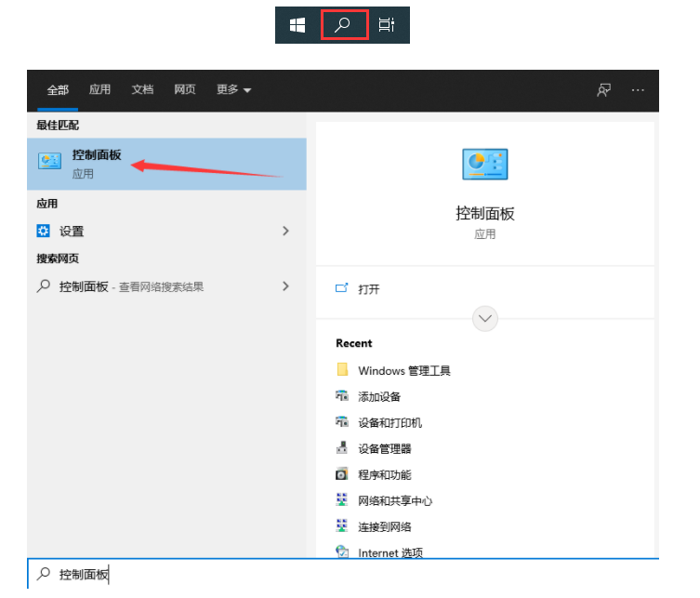Click the large 控制面板 icon in preview pane

(x=484, y=165)
